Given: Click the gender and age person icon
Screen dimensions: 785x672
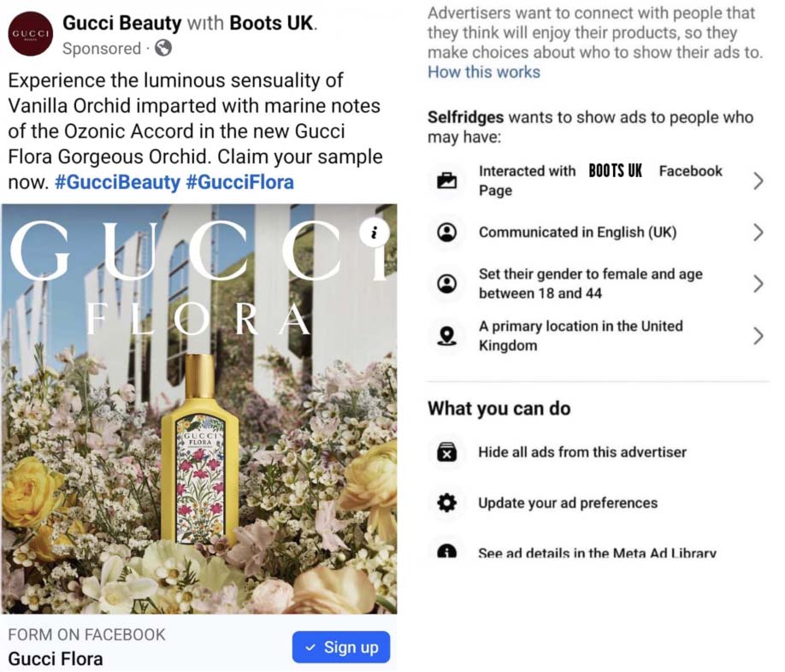Looking at the screenshot, I should (446, 284).
